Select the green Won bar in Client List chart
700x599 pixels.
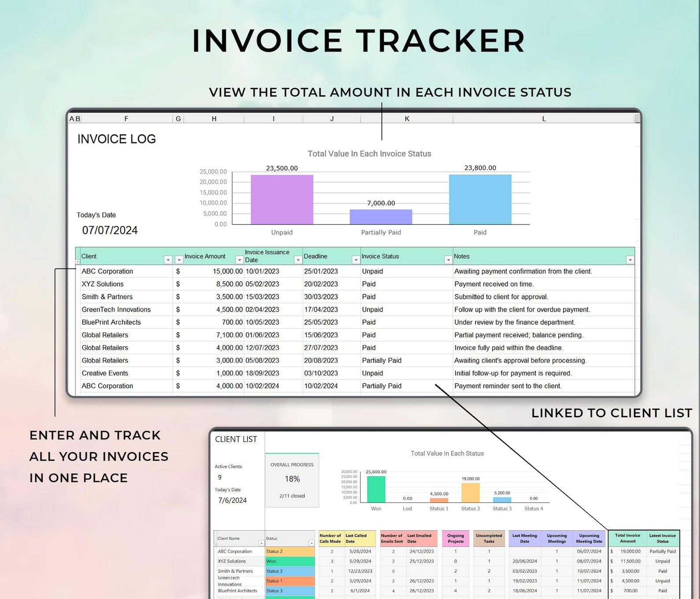(x=376, y=489)
